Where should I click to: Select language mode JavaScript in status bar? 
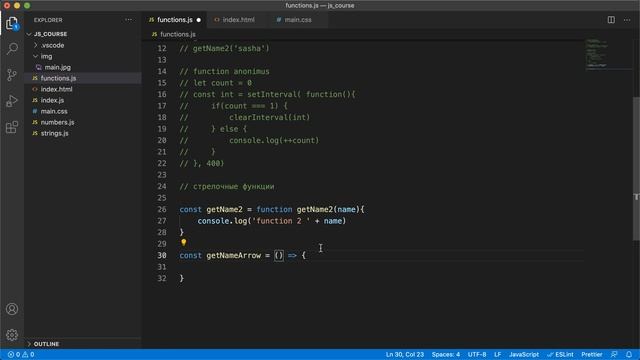tap(524, 354)
